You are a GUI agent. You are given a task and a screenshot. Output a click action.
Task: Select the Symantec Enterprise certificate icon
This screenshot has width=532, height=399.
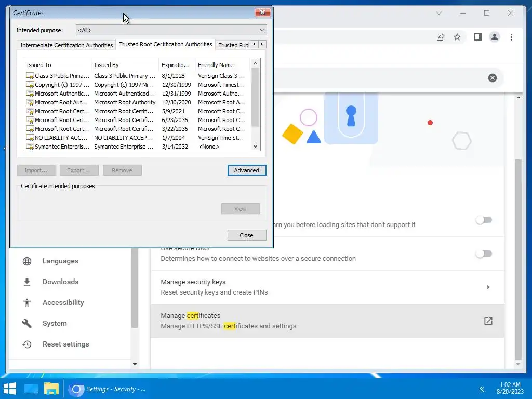[30, 147]
